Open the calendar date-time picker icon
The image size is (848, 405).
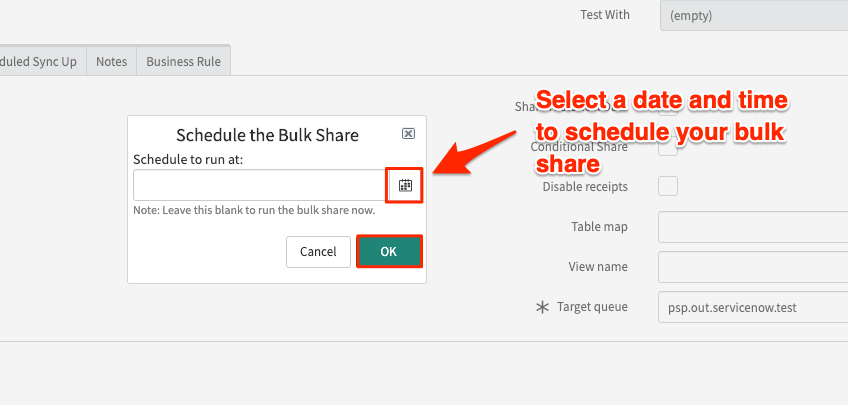point(405,185)
